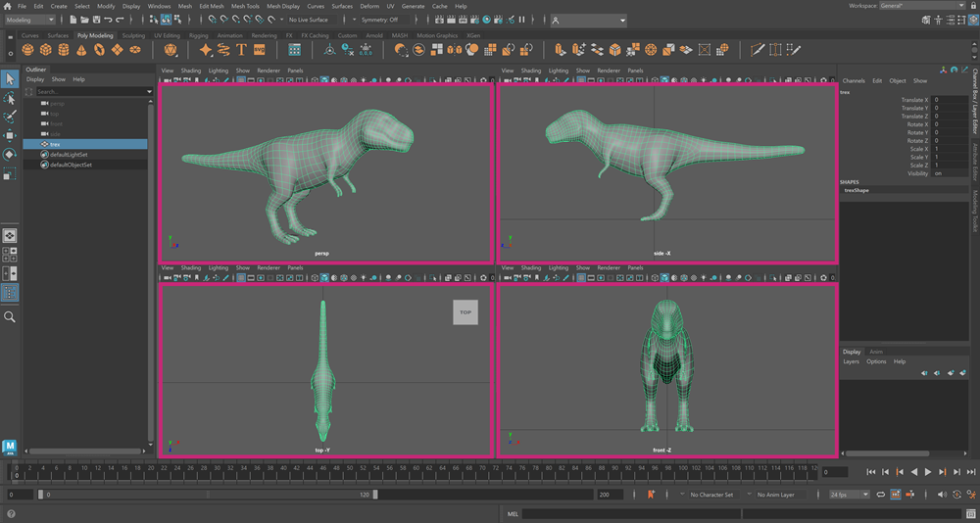Click the Multi-Cut tool shelf icon
Viewport: 980px width, 523px height.
[x=757, y=49]
